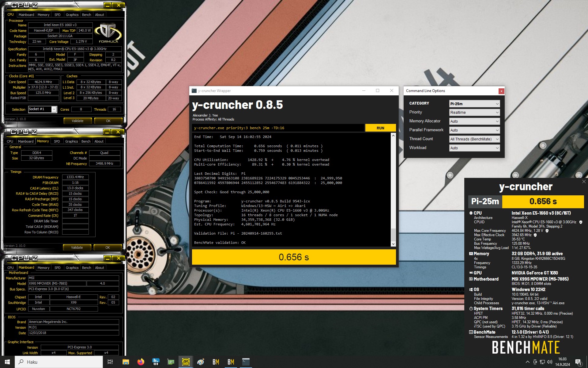Open the terminal icon on the taskbar
588x368 pixels.
(x=246, y=362)
